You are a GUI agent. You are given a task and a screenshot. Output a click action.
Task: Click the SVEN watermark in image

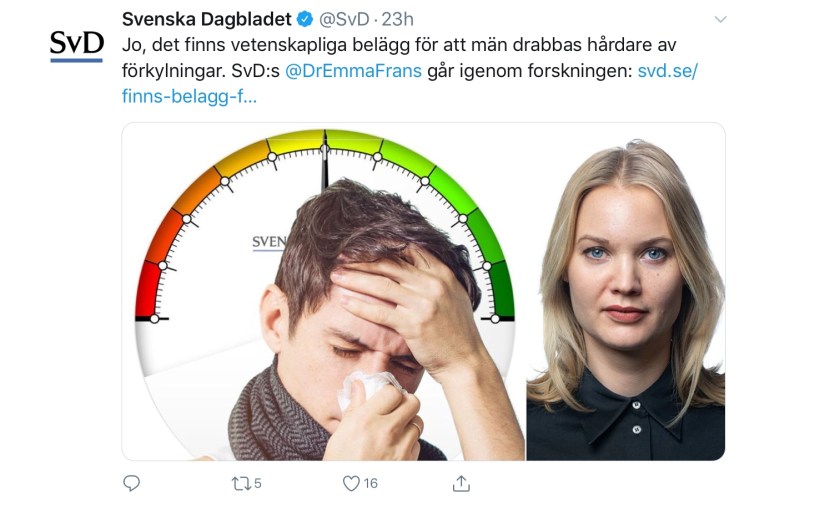click(x=269, y=243)
